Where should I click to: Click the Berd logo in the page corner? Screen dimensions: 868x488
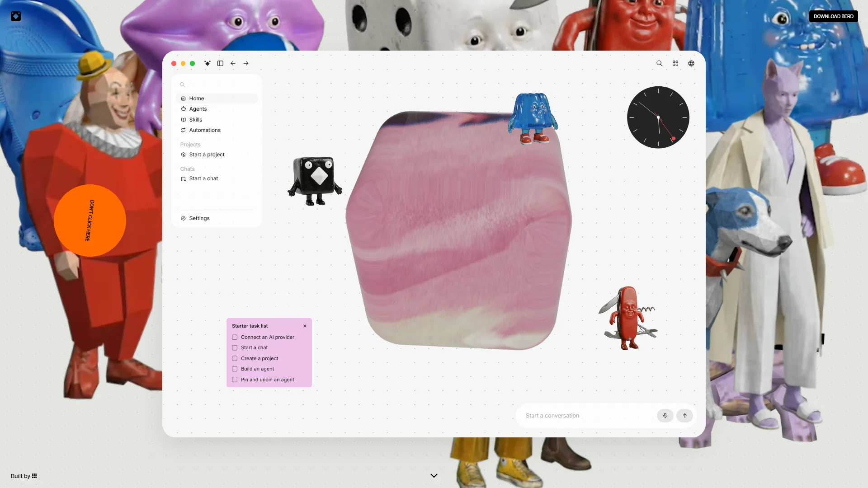click(x=16, y=16)
